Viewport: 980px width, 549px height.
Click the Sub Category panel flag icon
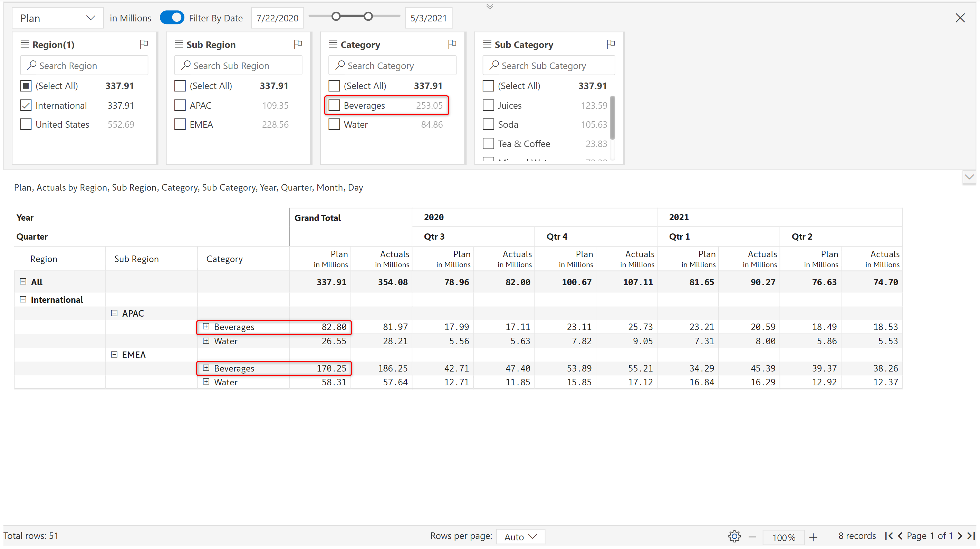coord(611,44)
